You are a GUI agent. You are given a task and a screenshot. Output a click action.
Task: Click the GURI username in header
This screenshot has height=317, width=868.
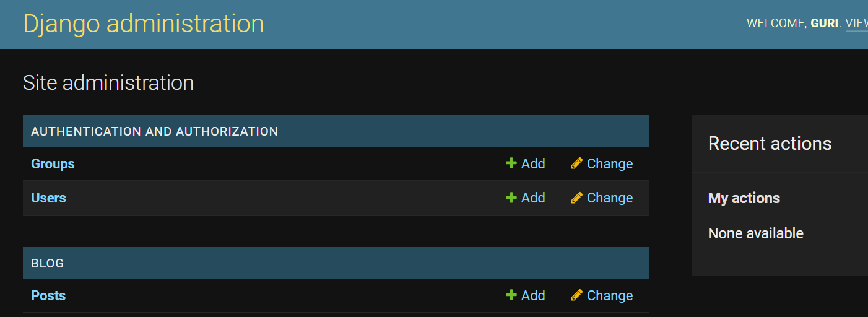[x=824, y=24]
